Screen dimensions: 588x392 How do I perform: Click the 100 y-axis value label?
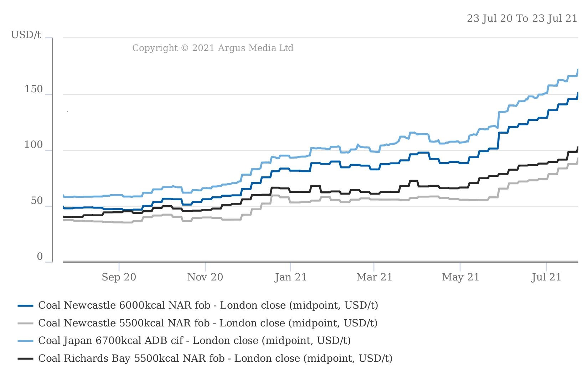(33, 145)
